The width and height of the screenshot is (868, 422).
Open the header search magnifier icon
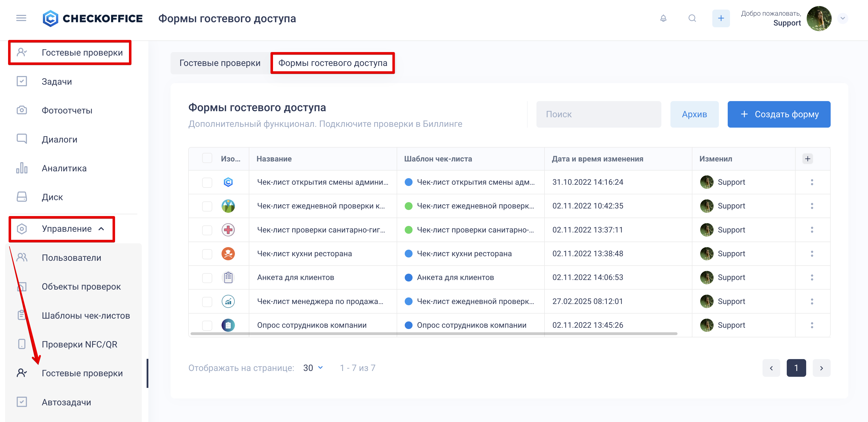coord(692,18)
